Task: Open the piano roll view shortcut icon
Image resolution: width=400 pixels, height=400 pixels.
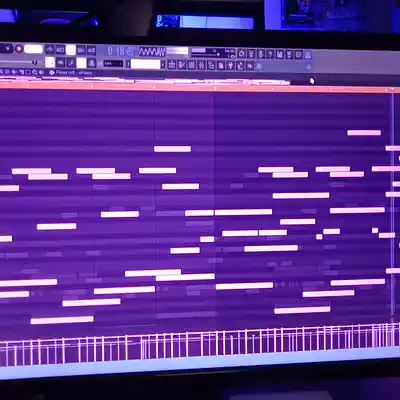Action: point(181,65)
